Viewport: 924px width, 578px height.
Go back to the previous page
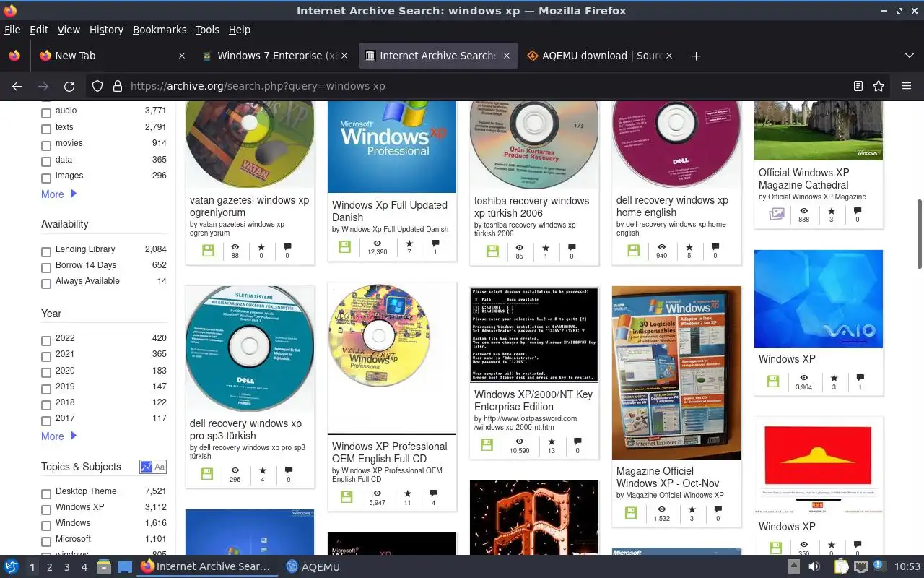pos(17,86)
